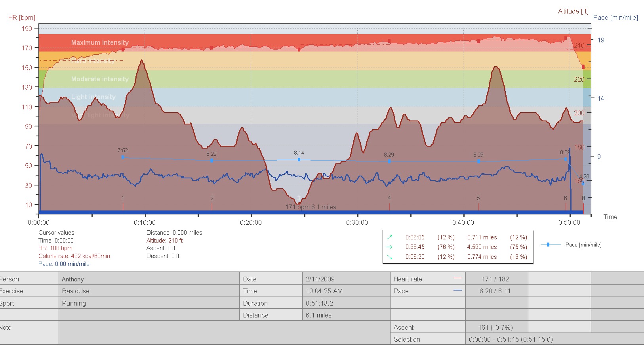
Task: Select the Sport field showing Running
Action: click(149, 303)
